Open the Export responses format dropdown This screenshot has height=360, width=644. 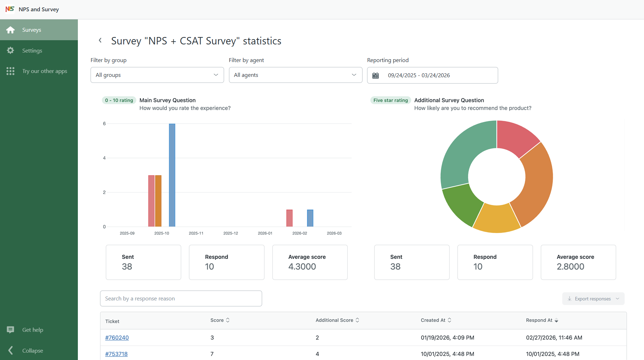(618, 298)
